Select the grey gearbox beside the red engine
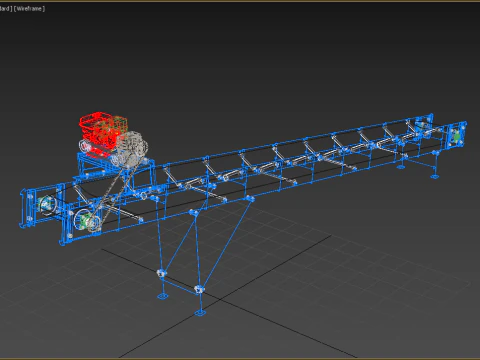The image size is (480, 360). (x=133, y=148)
